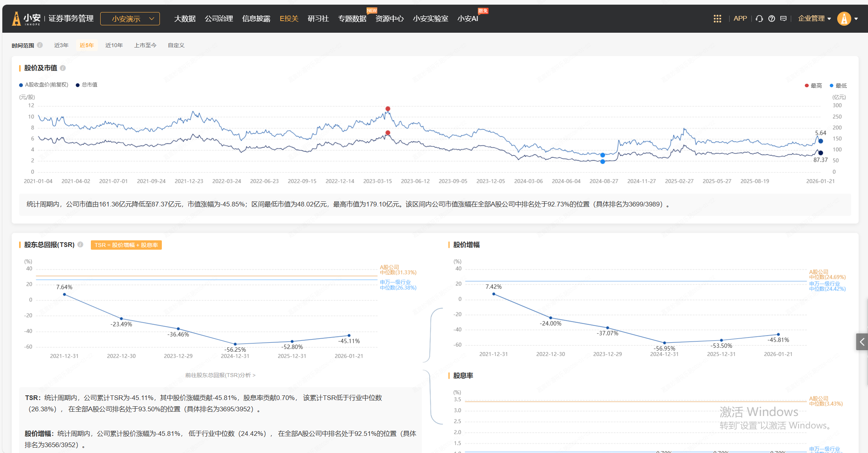Click info icon next to 时间范围
This screenshot has height=453, width=868.
click(40, 45)
